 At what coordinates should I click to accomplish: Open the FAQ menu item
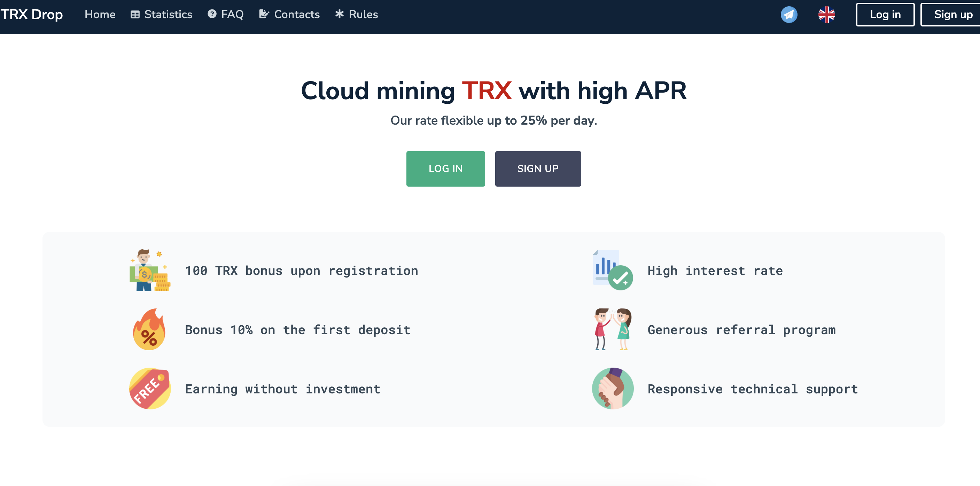click(x=232, y=15)
